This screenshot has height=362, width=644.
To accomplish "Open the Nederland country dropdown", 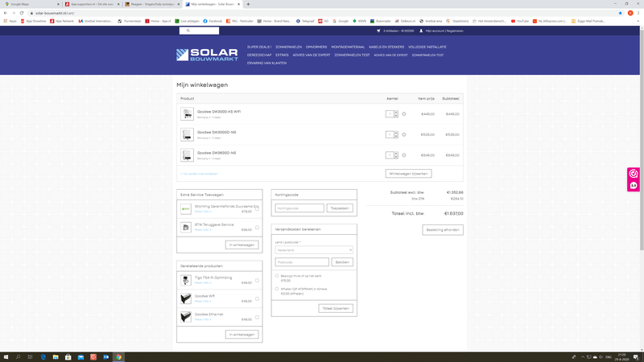I will pos(314,250).
